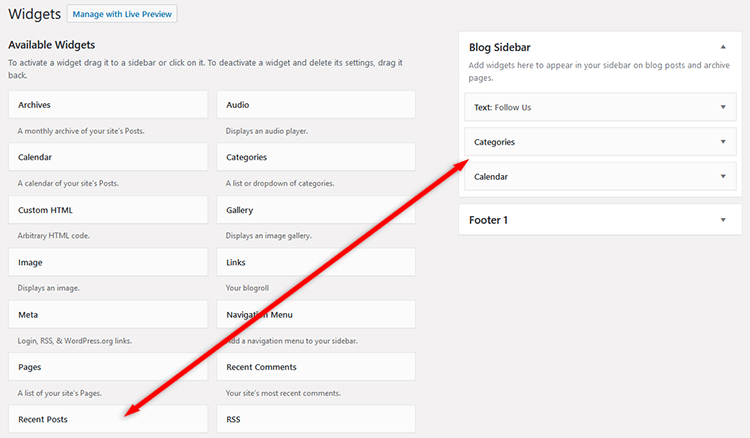750x438 pixels.
Task: Click the Widgets page title
Action: [34, 14]
